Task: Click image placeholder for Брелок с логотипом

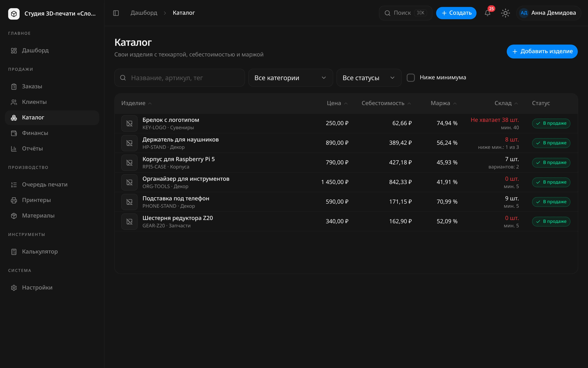Action: pos(129,123)
